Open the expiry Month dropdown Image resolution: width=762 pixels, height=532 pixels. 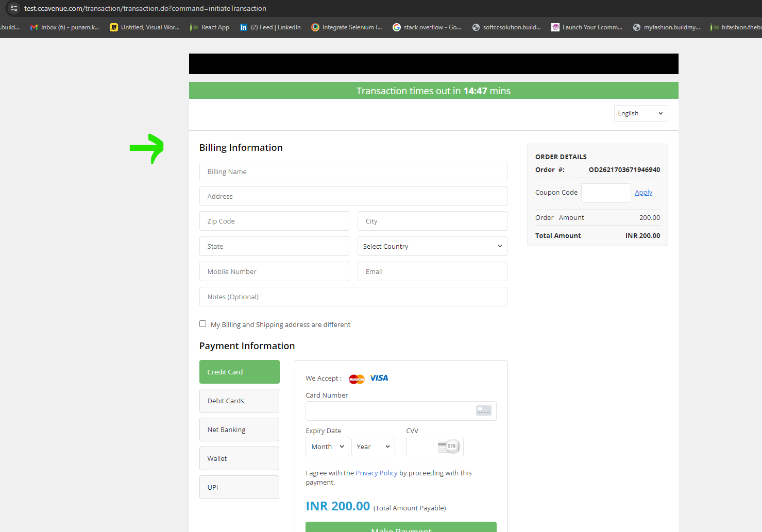pyautogui.click(x=328, y=447)
